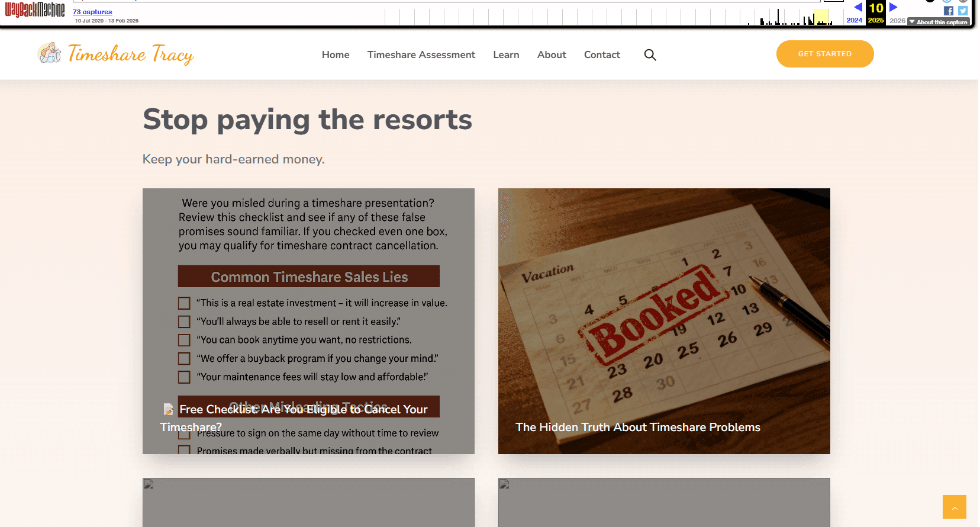Click the Wayback Machine logo
Viewport: 980px width, 527px height.
pyautogui.click(x=35, y=9)
